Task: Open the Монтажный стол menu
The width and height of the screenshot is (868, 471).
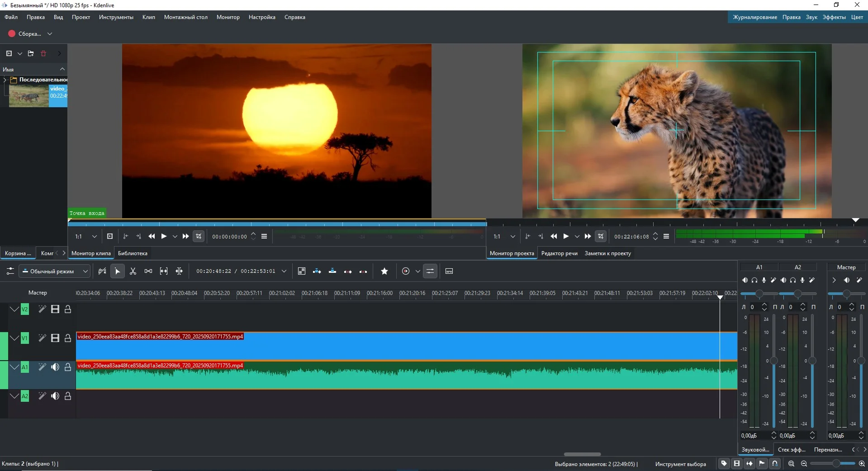Action: tap(185, 17)
